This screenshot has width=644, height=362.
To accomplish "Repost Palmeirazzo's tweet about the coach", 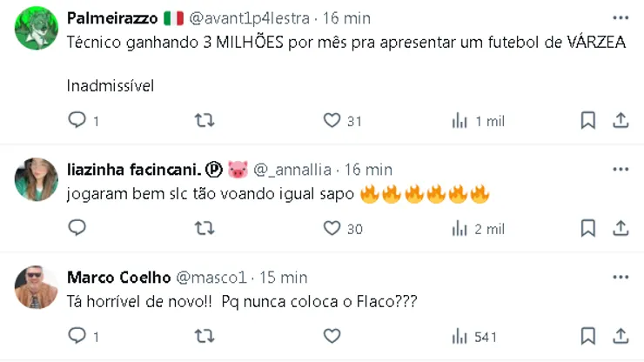I will click(205, 121).
